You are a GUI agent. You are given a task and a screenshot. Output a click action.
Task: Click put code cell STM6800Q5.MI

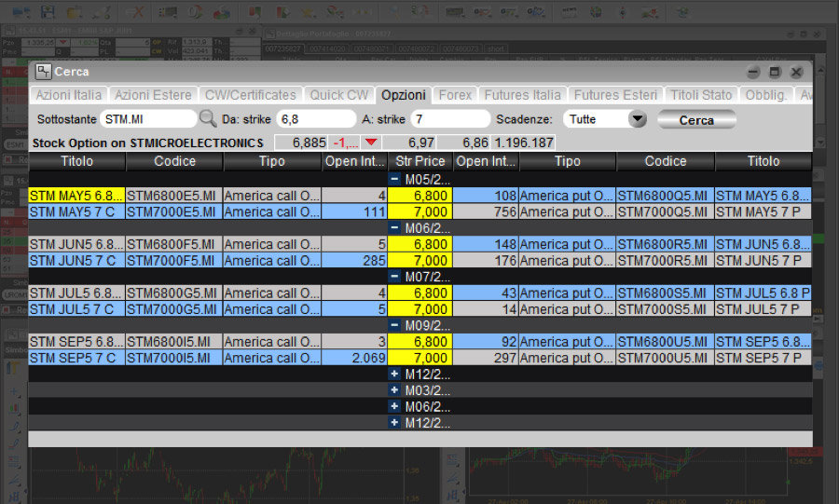(665, 196)
